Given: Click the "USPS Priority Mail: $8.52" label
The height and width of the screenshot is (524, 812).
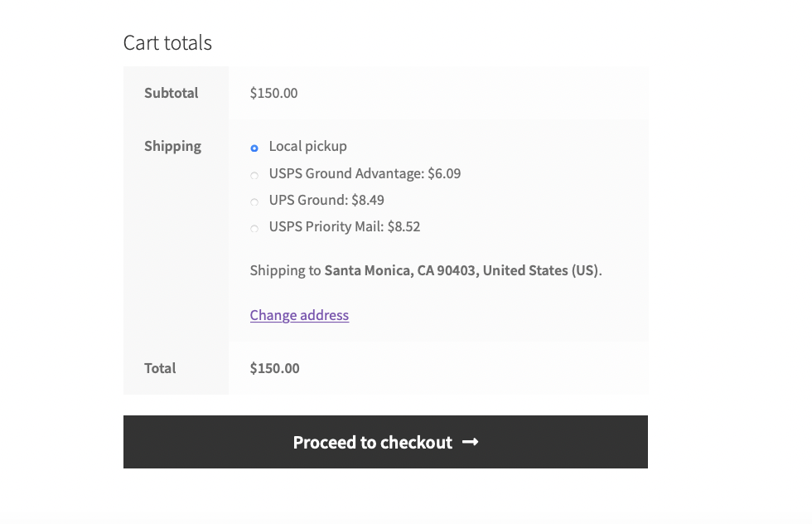Looking at the screenshot, I should click(345, 227).
